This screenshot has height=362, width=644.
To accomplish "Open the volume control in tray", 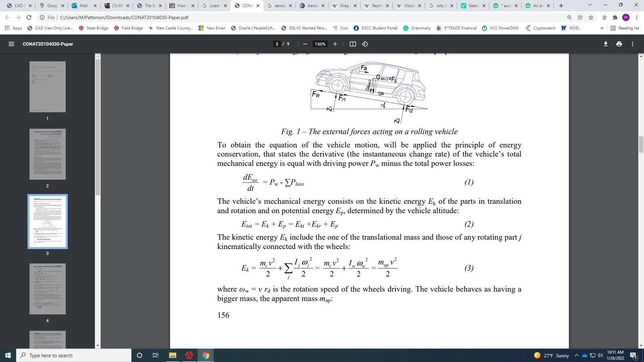I will tap(600, 355).
